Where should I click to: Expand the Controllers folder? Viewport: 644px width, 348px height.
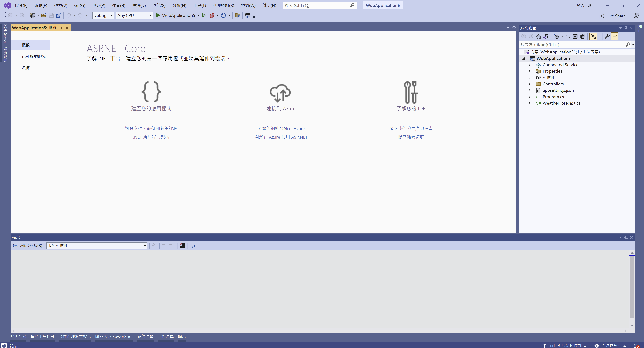(529, 84)
